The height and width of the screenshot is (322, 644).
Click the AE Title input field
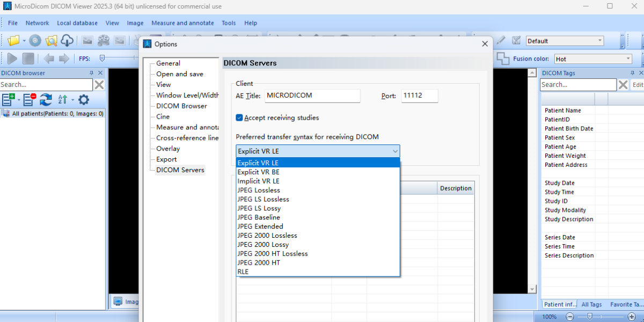312,96
